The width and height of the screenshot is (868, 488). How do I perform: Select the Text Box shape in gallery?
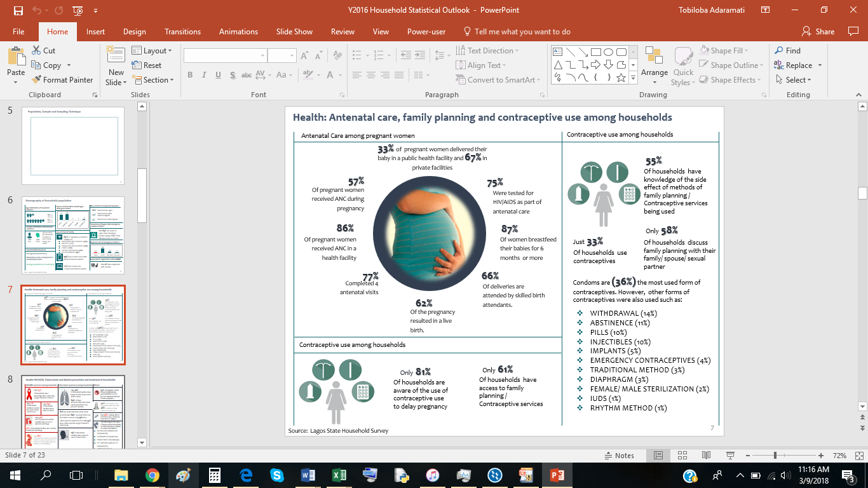(558, 52)
